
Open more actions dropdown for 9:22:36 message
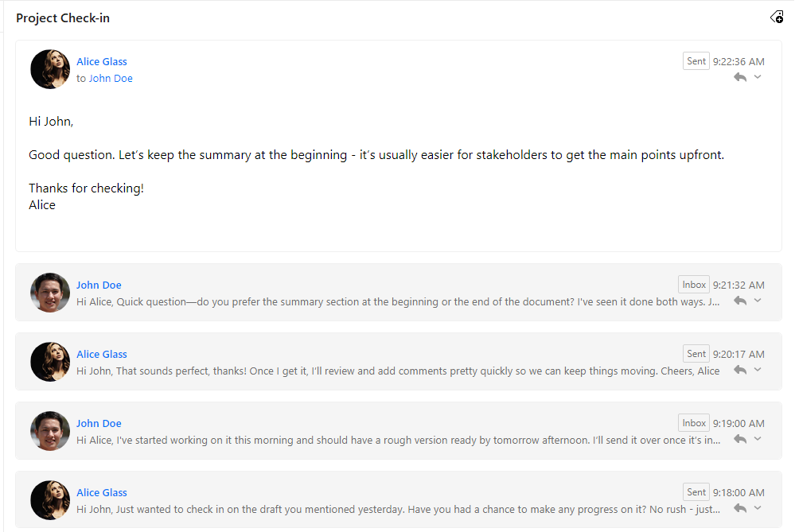pos(758,77)
